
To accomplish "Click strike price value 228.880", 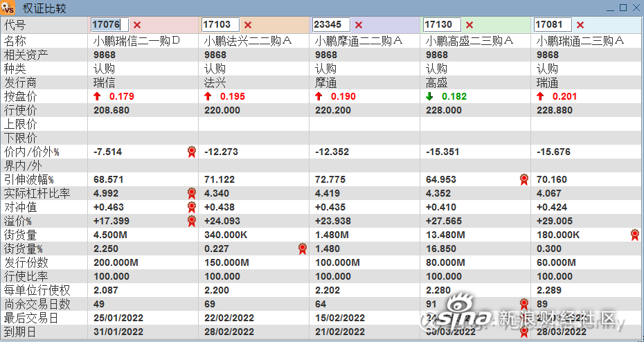I will click(x=555, y=111).
